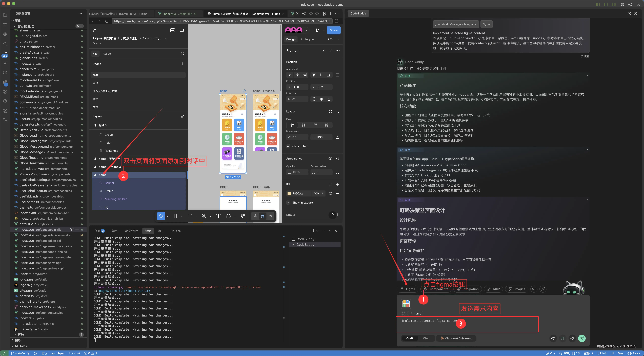
Task: Switch to the Prototype tab
Action: [307, 39]
